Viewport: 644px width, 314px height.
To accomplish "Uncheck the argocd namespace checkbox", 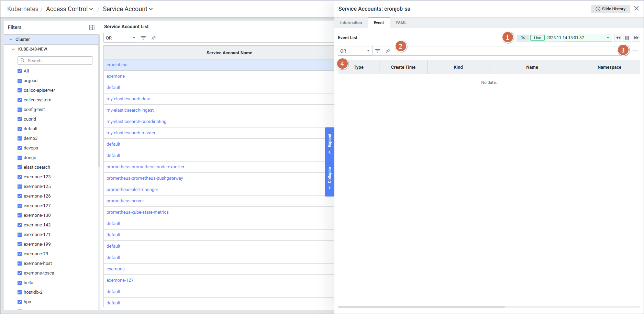I will [20, 81].
